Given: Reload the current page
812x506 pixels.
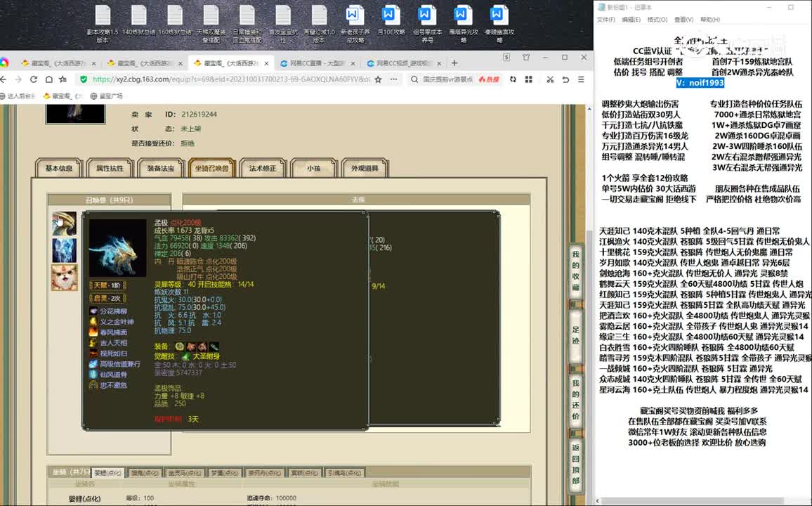Looking at the screenshot, I should point(33,79).
